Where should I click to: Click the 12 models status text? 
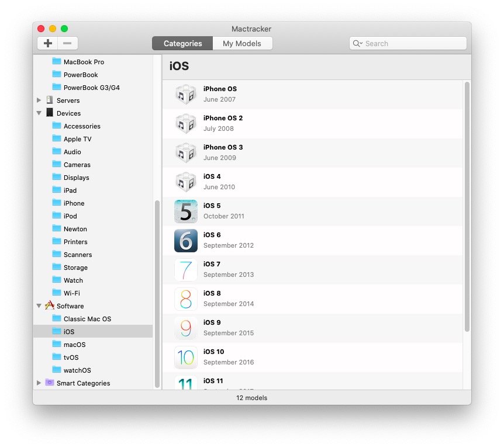point(251,398)
